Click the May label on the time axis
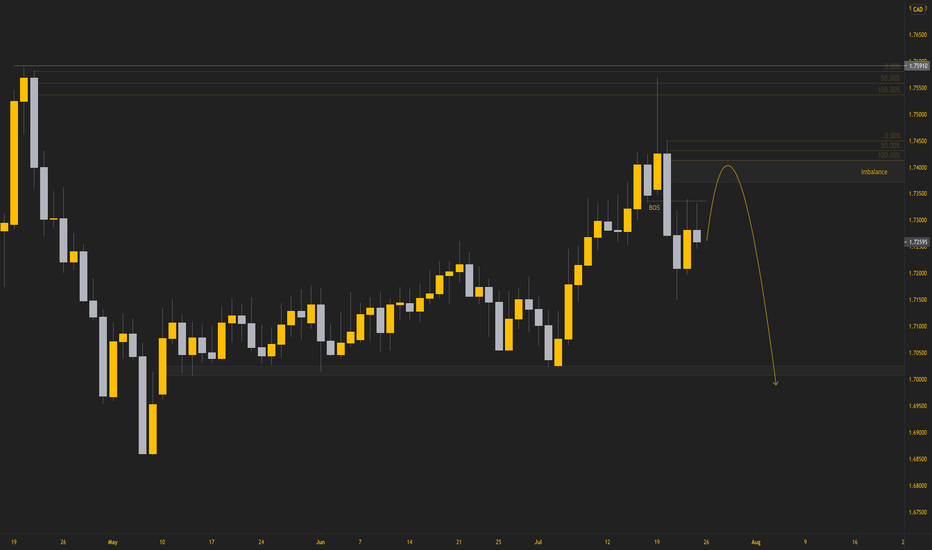932x550 pixels. click(x=112, y=542)
